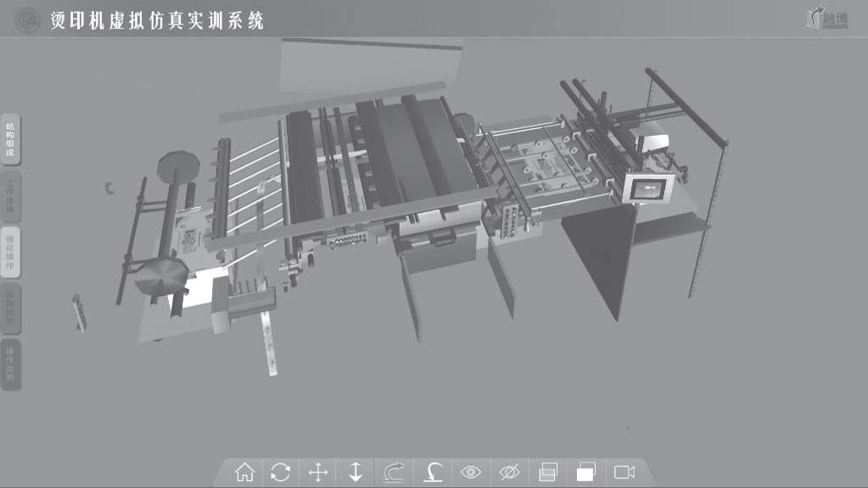This screenshot has height=488, width=868.
Task: Open the 模拟操作 sidebar tab
Action: point(10,253)
